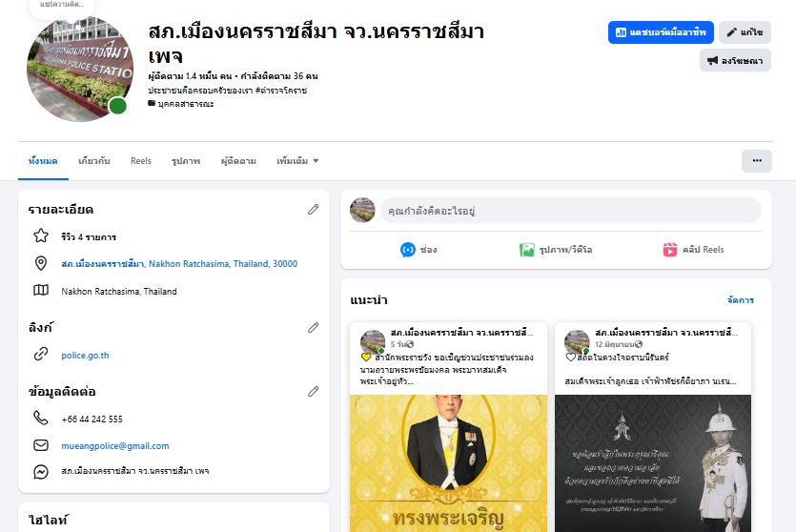Create a คลิป Reels clip
796x532 pixels.
tap(693, 250)
